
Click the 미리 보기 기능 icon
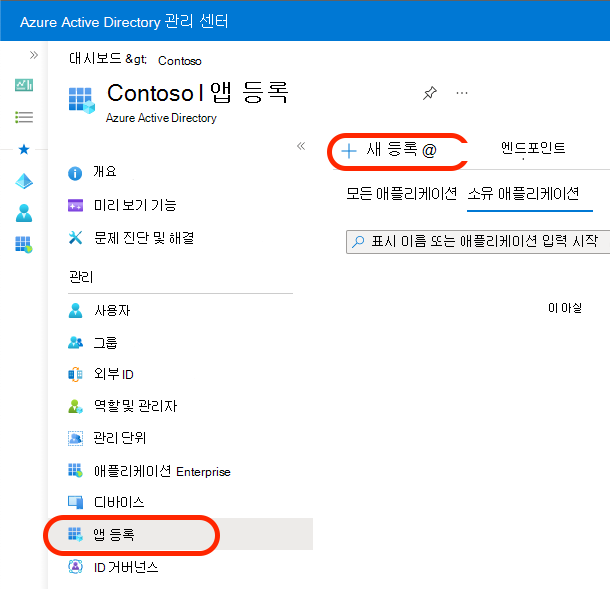(x=75, y=205)
